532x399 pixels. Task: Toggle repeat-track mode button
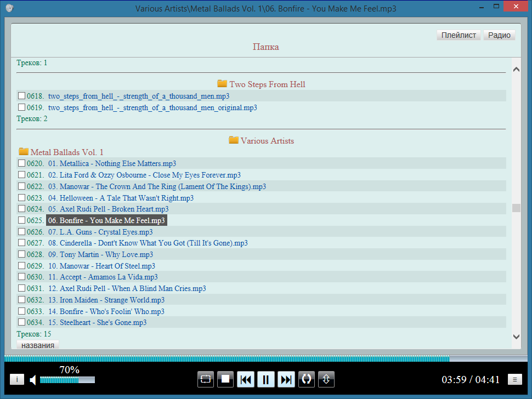point(206,379)
